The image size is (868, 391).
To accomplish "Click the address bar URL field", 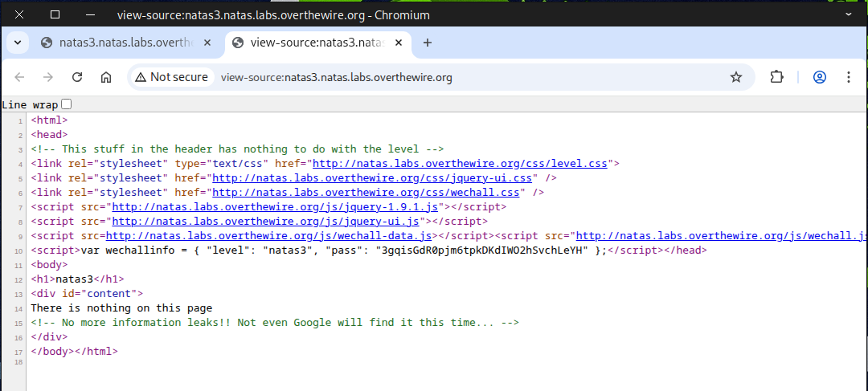I will point(466,77).
